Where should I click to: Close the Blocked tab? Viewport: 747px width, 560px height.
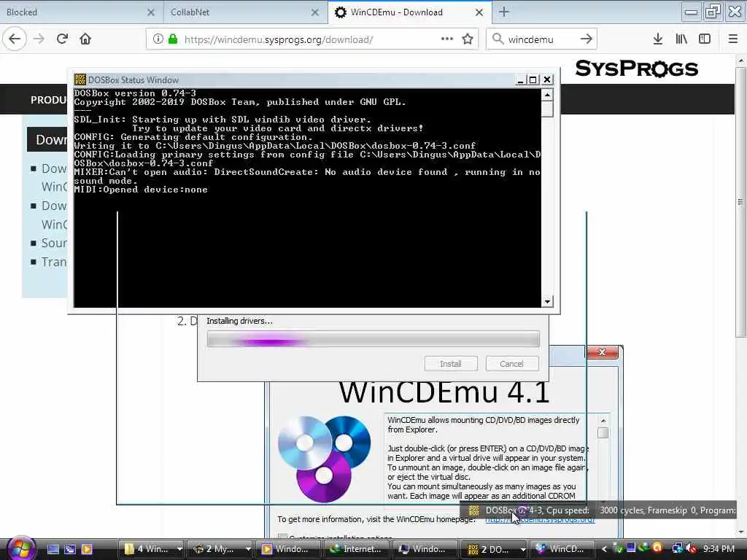[150, 12]
